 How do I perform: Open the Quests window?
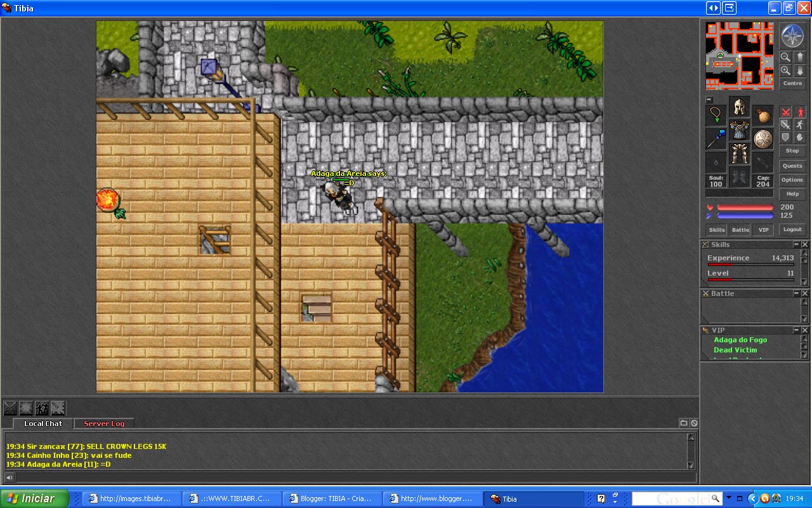pyautogui.click(x=792, y=166)
